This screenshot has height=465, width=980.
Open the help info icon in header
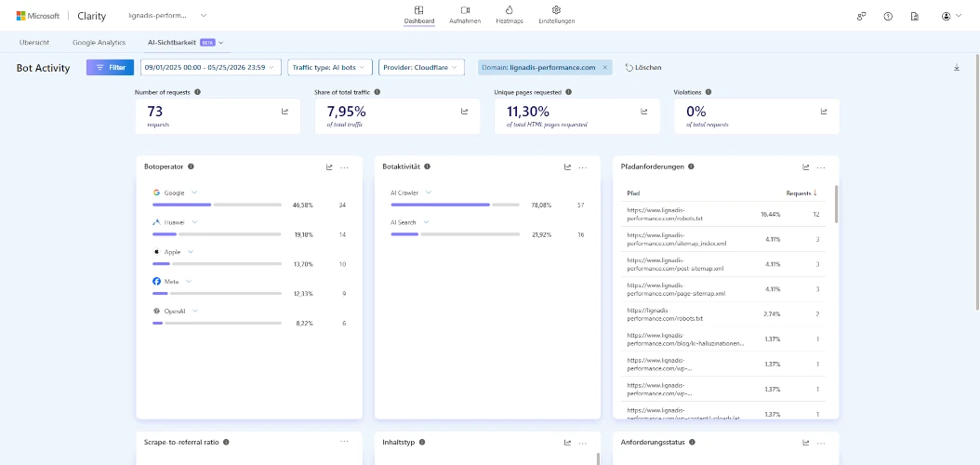888,16
